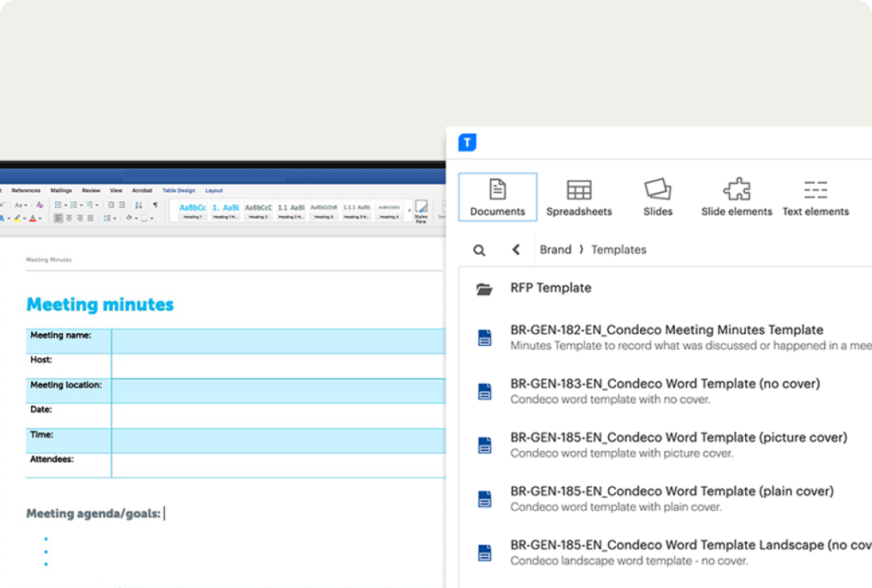Image resolution: width=872 pixels, height=588 pixels.
Task: Switch to the Review ribbon tab
Action: click(91, 190)
